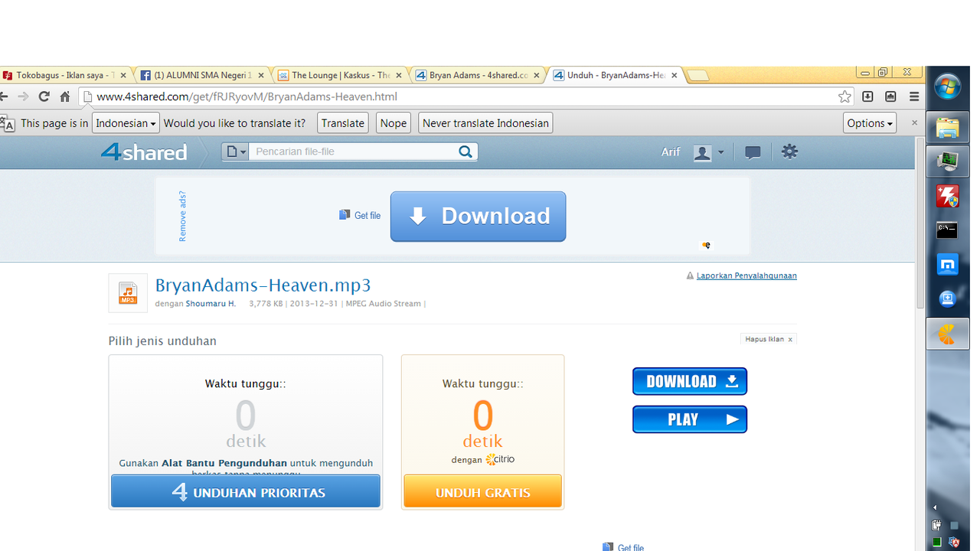
Task: Click the Alat Bantu Pengunduhan text
Action: (224, 463)
